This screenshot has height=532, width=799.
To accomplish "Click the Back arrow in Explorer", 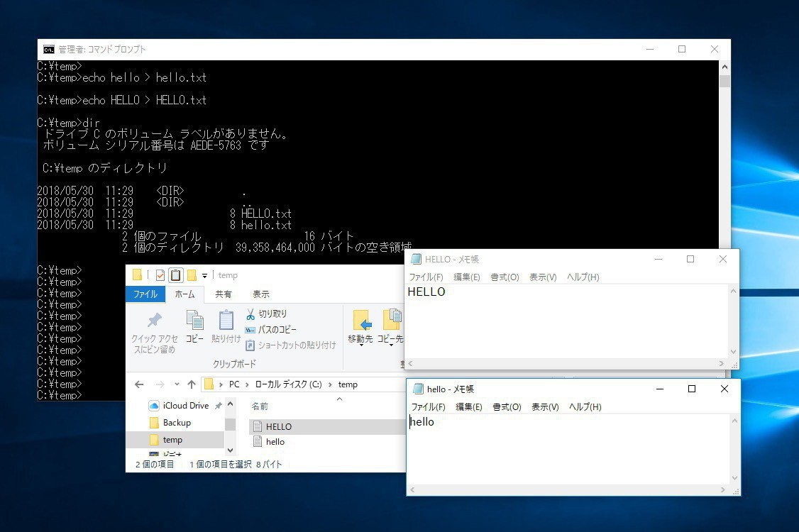I will [x=139, y=384].
